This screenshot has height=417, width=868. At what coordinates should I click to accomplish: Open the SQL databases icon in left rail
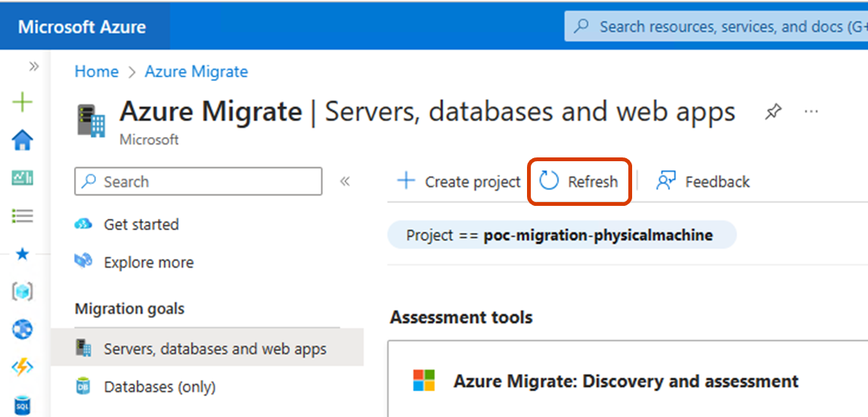coord(23,406)
